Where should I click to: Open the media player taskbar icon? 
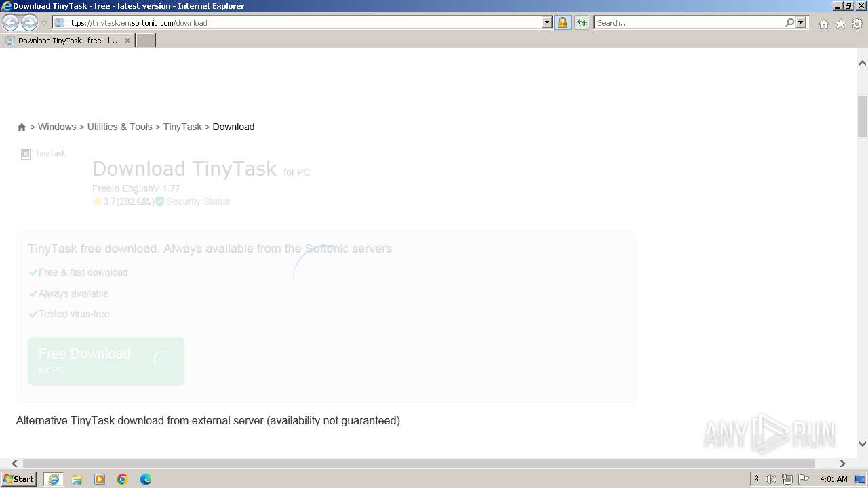pos(100,479)
